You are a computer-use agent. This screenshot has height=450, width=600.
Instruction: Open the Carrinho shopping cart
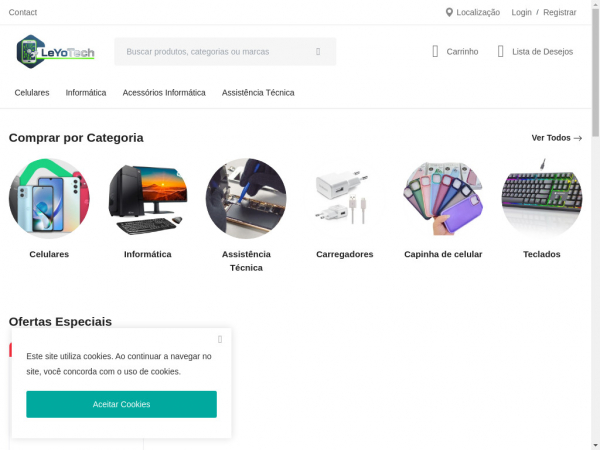tap(454, 51)
